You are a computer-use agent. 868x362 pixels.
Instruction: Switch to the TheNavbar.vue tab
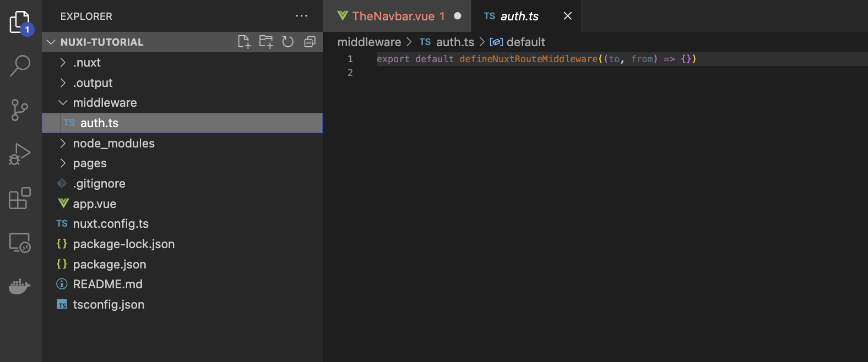393,17
